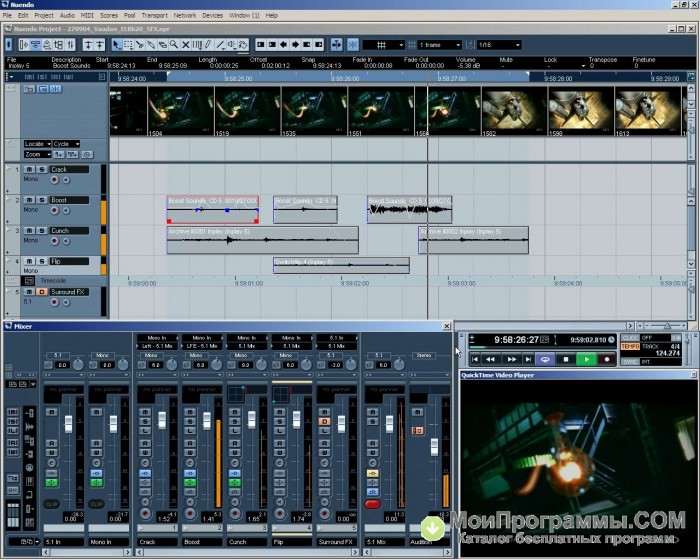Image resolution: width=700 pixels, height=560 pixels.
Task: Open the Locate dropdown
Action: (37, 144)
